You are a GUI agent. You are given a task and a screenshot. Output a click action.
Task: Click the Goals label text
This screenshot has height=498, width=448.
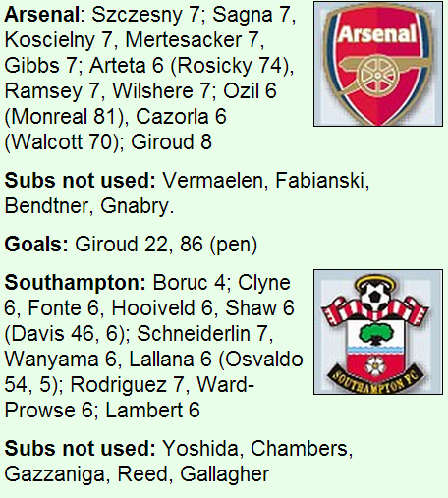point(36,245)
